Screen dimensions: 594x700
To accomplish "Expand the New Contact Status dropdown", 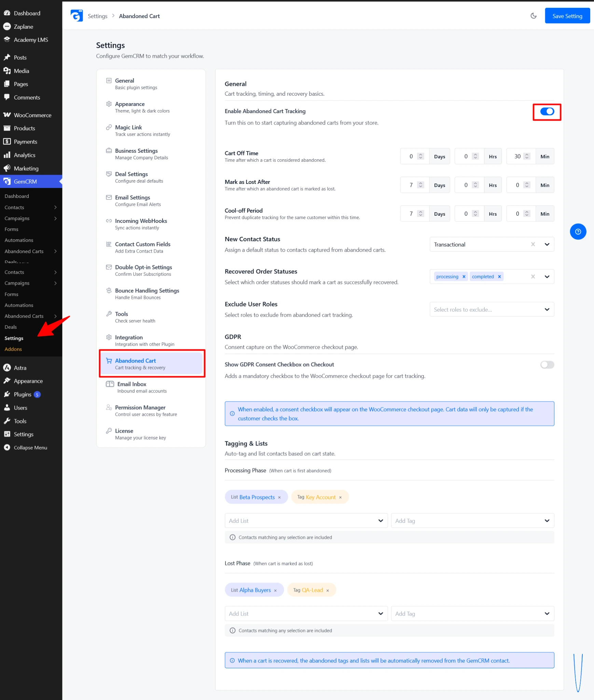I will point(547,244).
